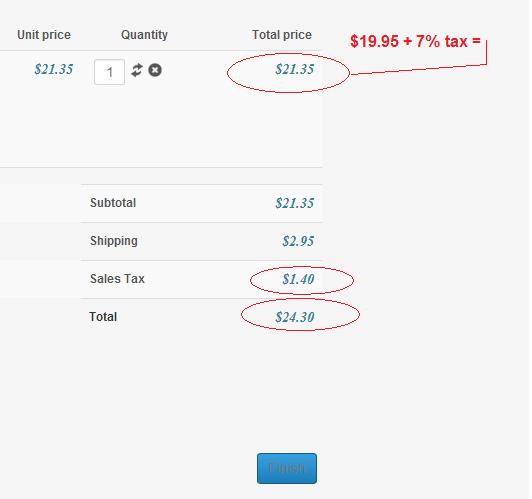This screenshot has height=499, width=532.
Task: Focus the quantity input showing 1
Action: click(109, 72)
